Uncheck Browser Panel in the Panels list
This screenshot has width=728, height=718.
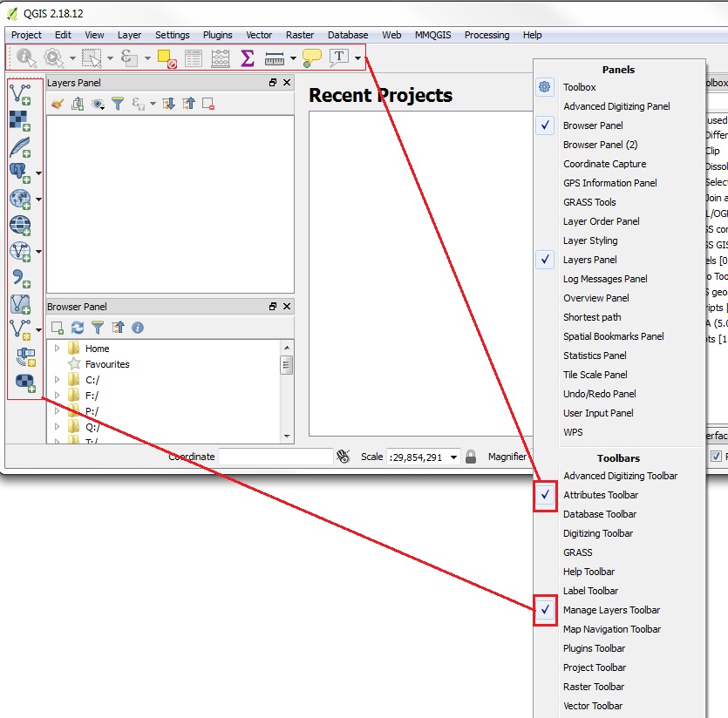pos(545,125)
